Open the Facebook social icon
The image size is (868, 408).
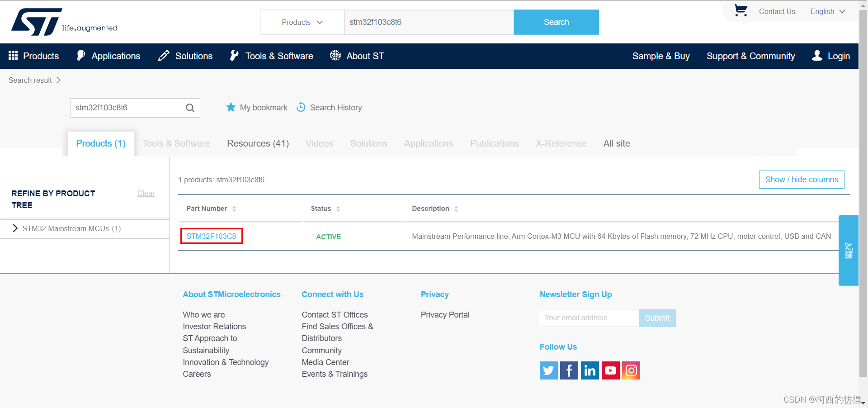click(x=569, y=370)
